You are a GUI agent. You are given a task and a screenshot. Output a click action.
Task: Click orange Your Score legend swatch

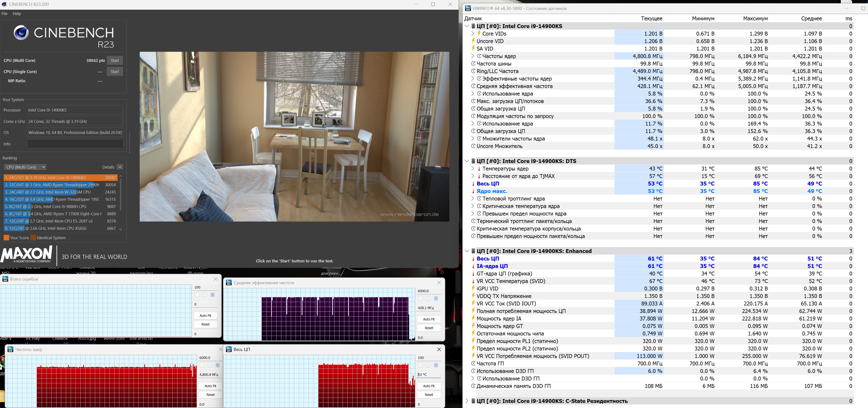[6, 238]
